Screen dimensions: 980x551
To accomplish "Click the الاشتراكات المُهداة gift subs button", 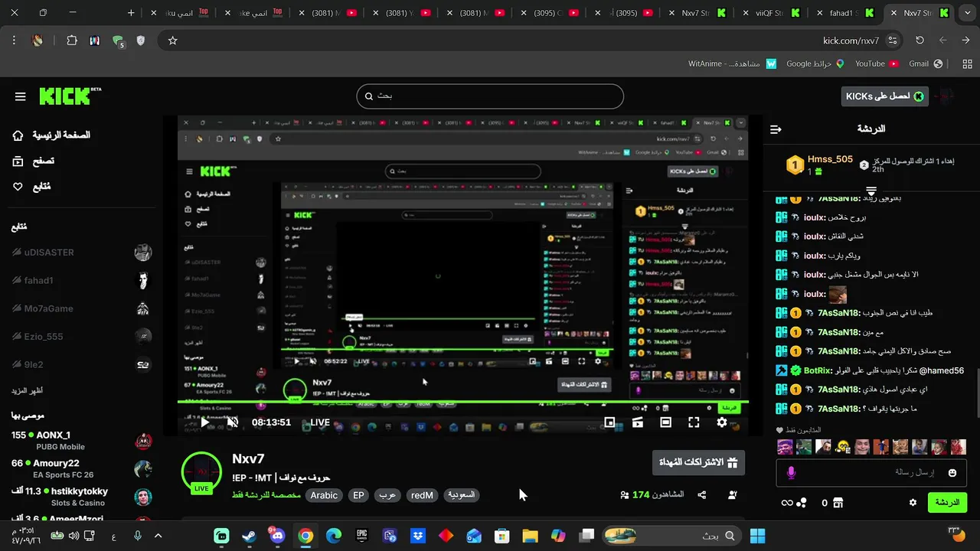I will [697, 462].
